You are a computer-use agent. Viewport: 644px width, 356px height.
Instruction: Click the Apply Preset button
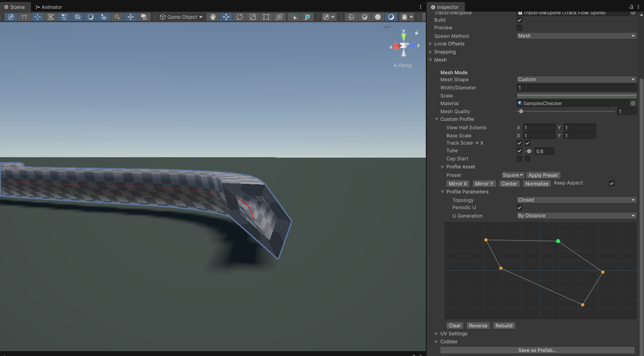543,175
